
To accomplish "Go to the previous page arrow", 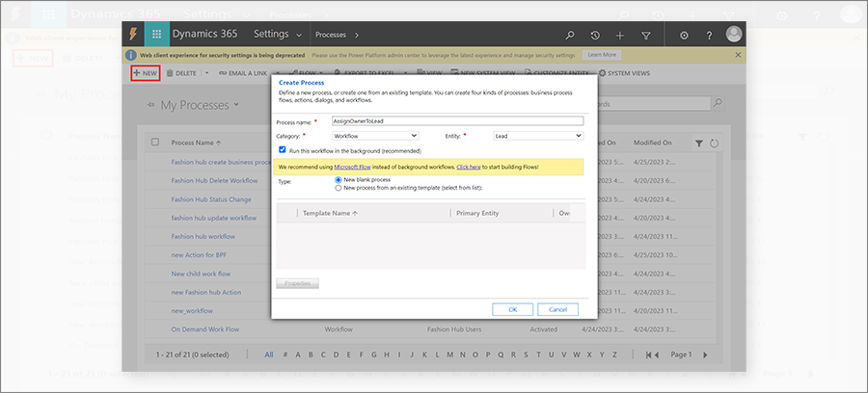I will pos(656,354).
